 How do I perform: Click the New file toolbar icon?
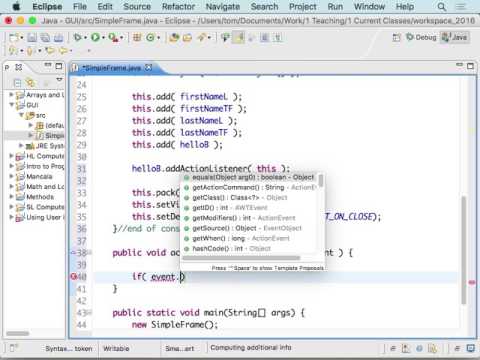(x=14, y=38)
